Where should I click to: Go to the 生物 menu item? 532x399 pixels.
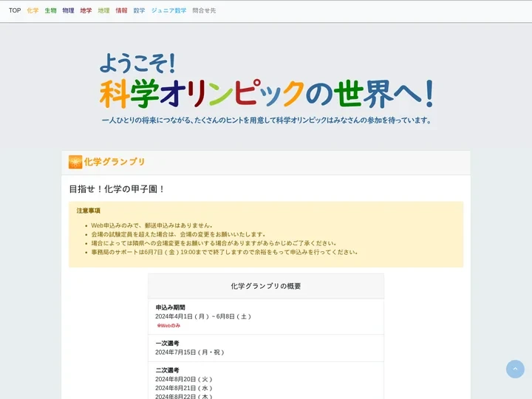click(50, 10)
